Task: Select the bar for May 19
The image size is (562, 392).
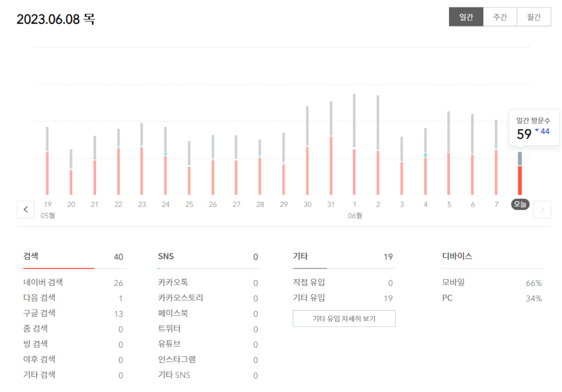Action: pos(47,161)
